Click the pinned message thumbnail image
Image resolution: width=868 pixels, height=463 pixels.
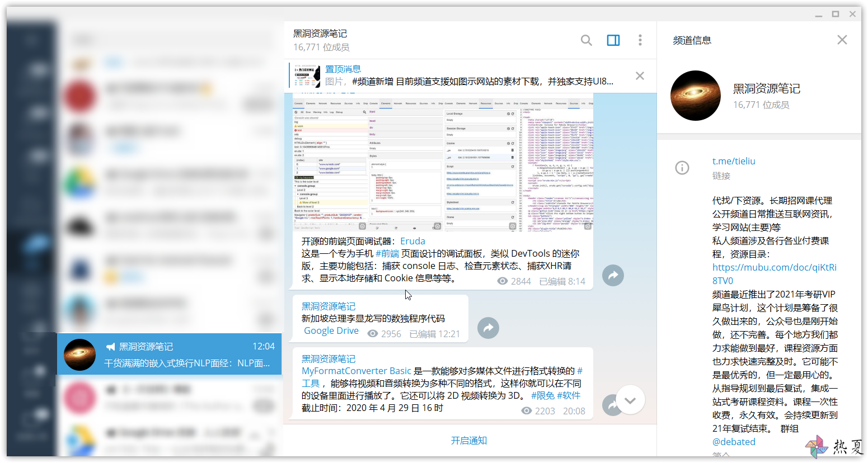[307, 75]
